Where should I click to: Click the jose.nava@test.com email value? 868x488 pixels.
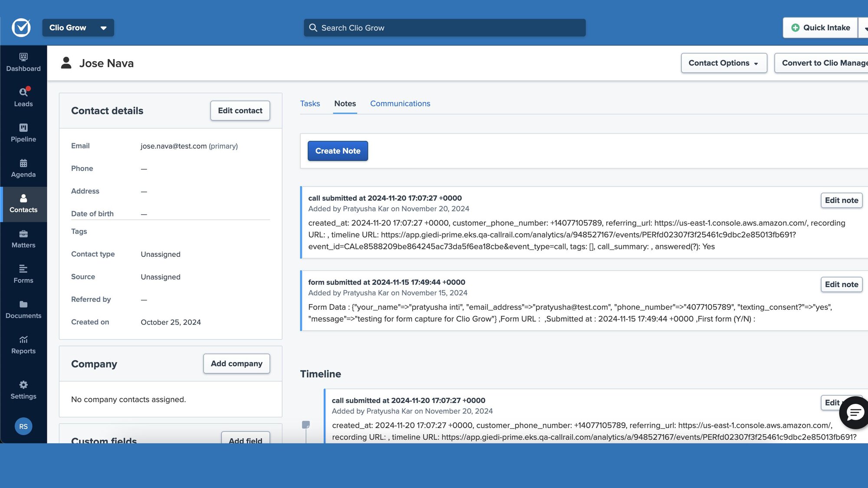[x=174, y=146]
